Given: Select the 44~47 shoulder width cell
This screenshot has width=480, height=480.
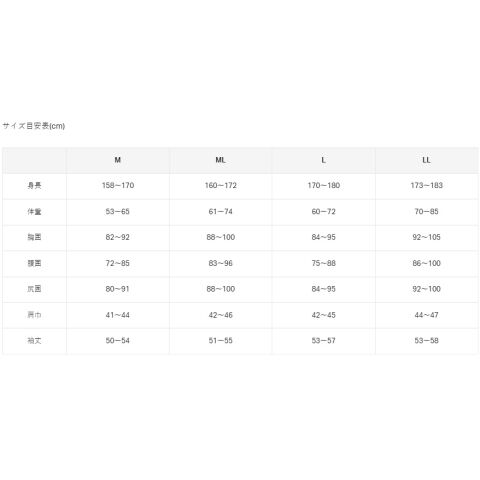Looking at the screenshot, I should [427, 315].
